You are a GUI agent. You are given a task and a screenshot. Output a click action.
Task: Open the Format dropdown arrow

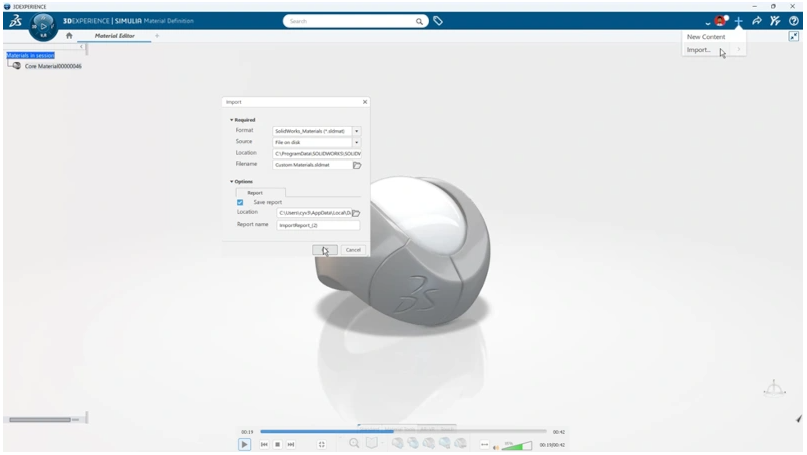pos(356,131)
